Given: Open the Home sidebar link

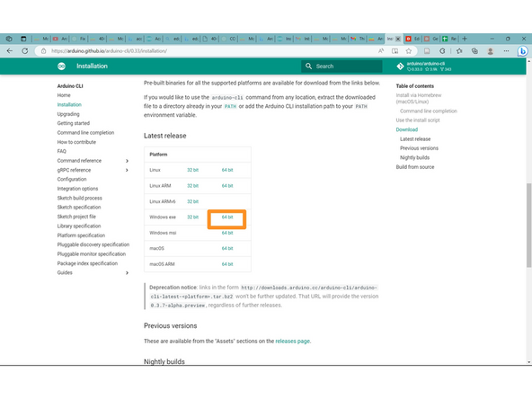Looking at the screenshot, I should click(x=64, y=95).
